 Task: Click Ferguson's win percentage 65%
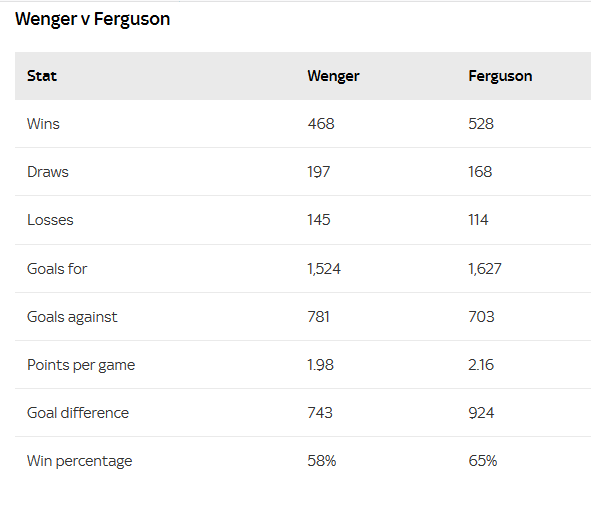click(482, 461)
